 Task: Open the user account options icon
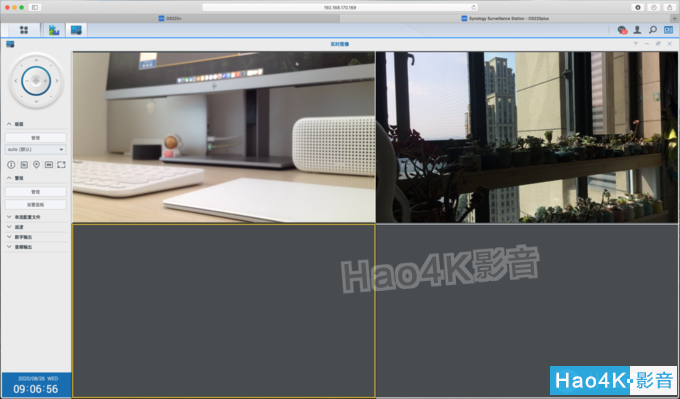637,30
